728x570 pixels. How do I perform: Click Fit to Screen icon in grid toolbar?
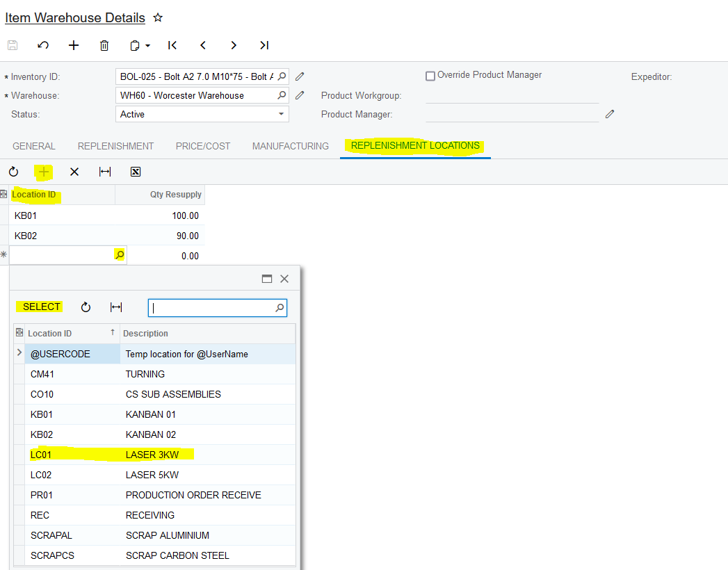(105, 172)
